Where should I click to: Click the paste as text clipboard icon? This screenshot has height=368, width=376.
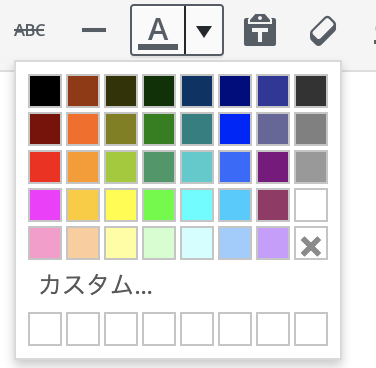pos(260,30)
